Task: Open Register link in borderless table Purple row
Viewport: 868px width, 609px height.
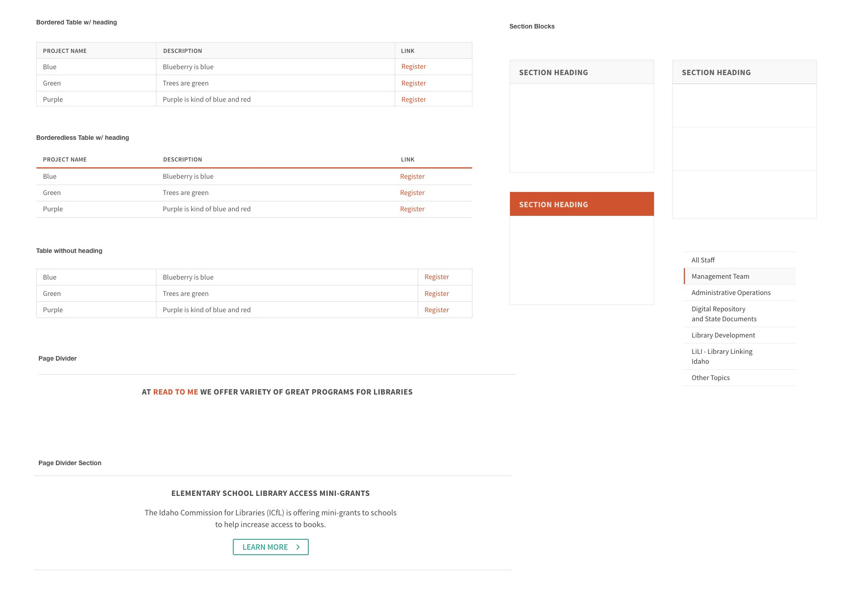Action: click(x=412, y=209)
